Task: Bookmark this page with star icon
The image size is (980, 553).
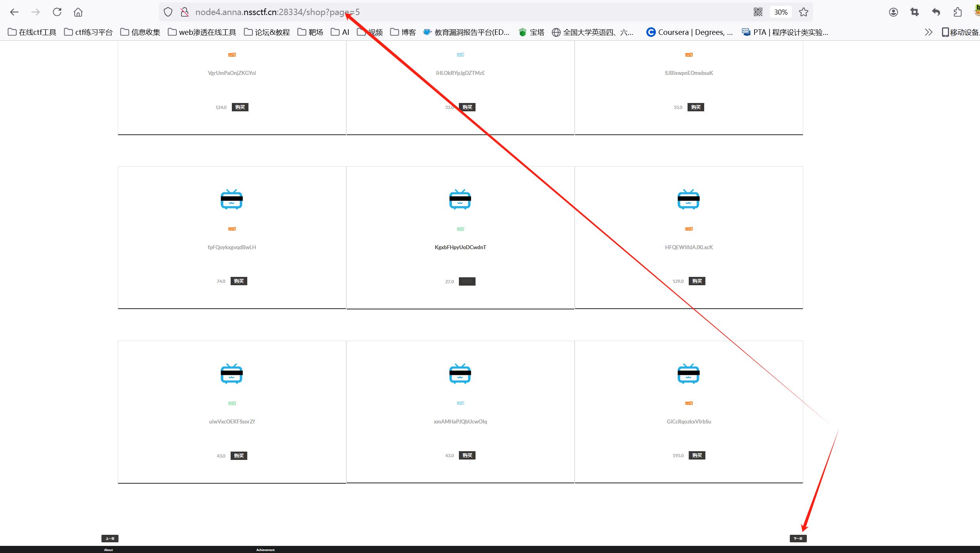Action: pos(804,12)
